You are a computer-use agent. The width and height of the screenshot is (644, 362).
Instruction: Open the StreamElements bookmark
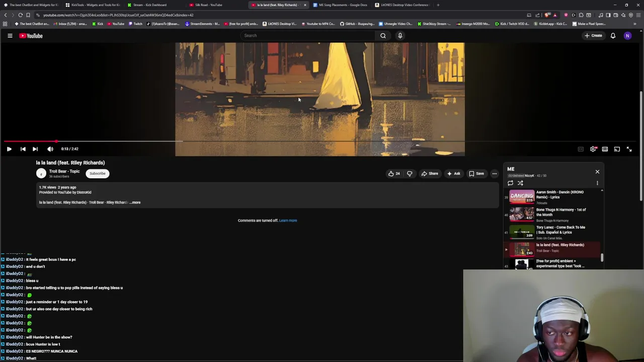pyautogui.click(x=203, y=24)
